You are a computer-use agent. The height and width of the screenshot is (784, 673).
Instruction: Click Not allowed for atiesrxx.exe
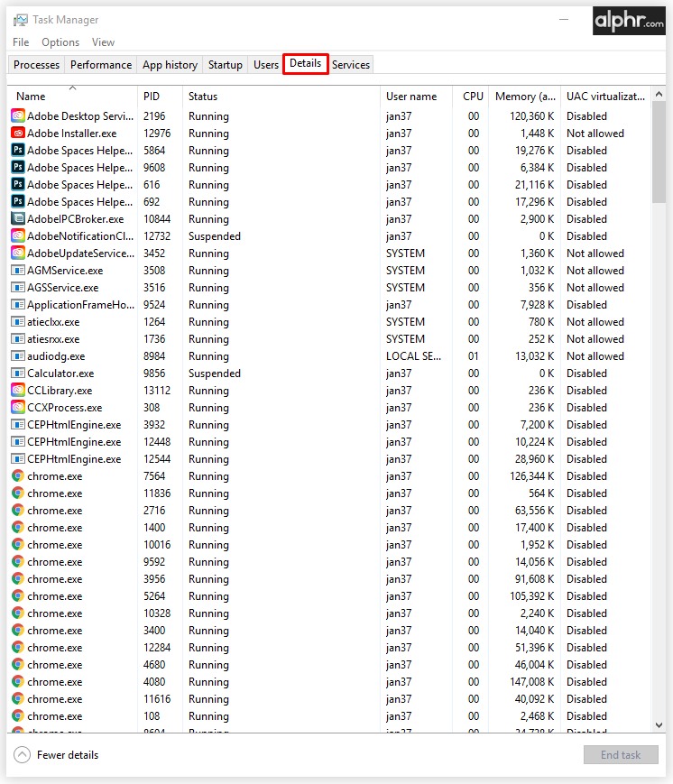coord(595,338)
